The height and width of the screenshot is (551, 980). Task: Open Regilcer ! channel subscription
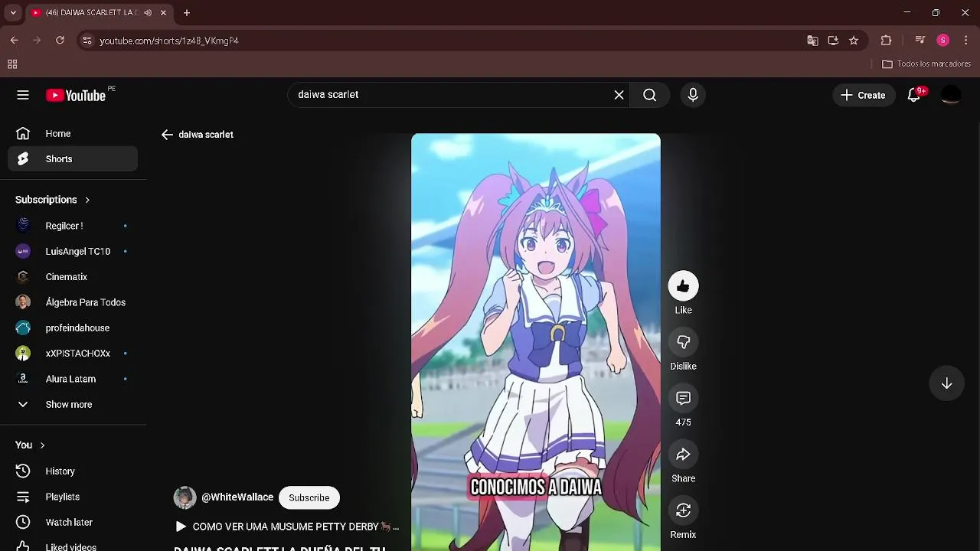coord(73,226)
